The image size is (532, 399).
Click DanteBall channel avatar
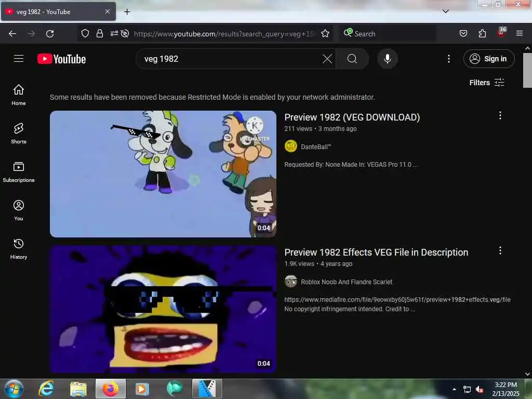tap(291, 146)
